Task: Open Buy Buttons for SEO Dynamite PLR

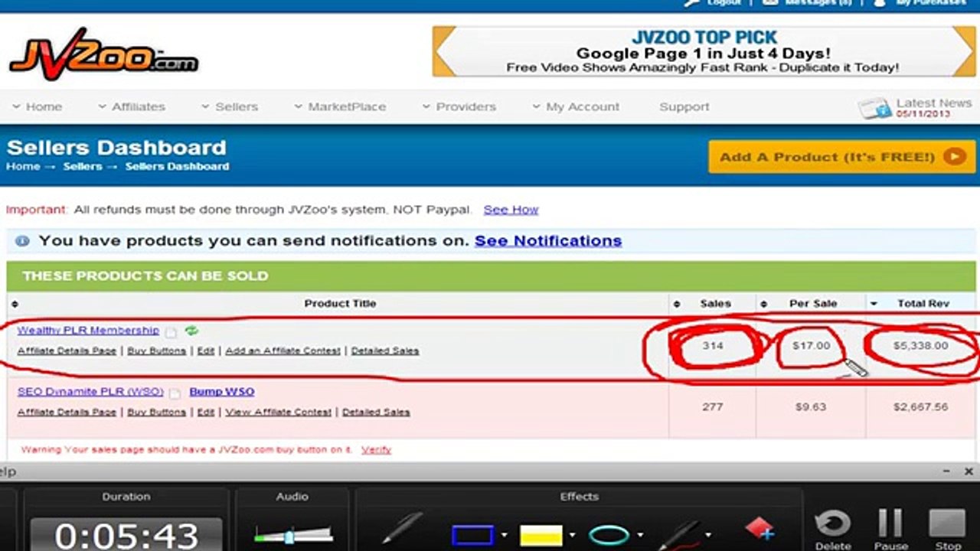Action: (156, 412)
